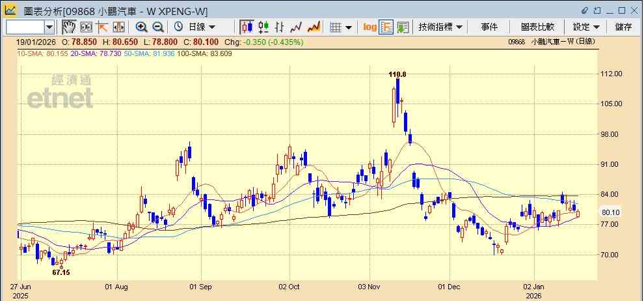Image resolution: width=644 pixels, height=301 pixels.
Task: Click the 19/01/2026 date readout
Action: [x=35, y=42]
